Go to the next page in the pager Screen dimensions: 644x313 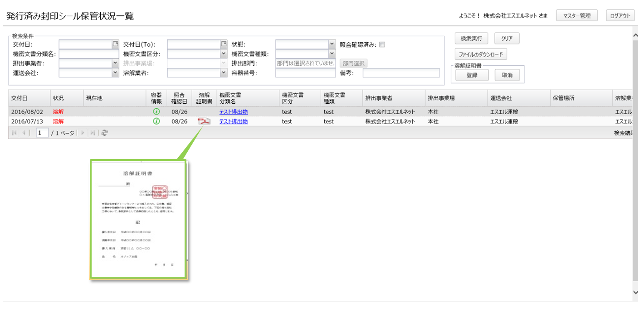point(83,133)
